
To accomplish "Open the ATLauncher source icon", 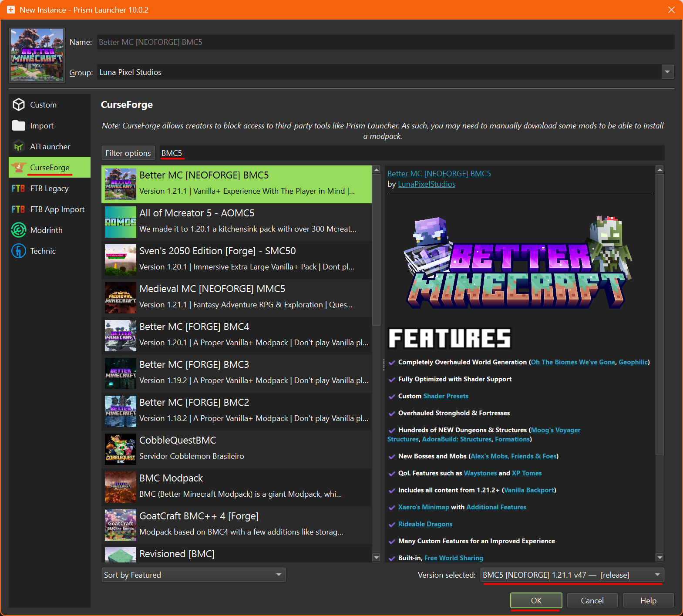I will (x=19, y=147).
